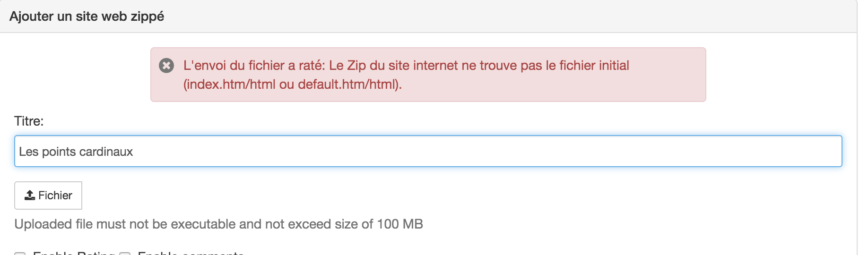Click the Enable comments label text

pyautogui.click(x=191, y=253)
